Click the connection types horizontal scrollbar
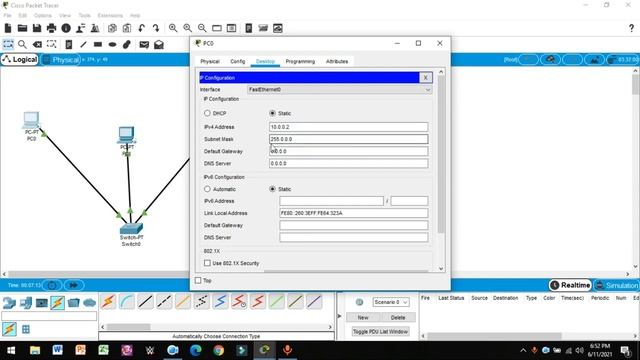Viewport: 640px width, 360px height. (129, 327)
